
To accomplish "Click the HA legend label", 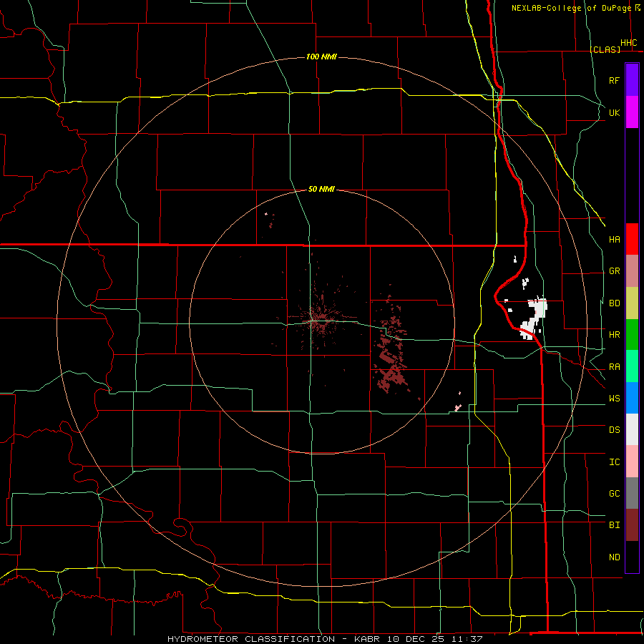I will point(615,239).
